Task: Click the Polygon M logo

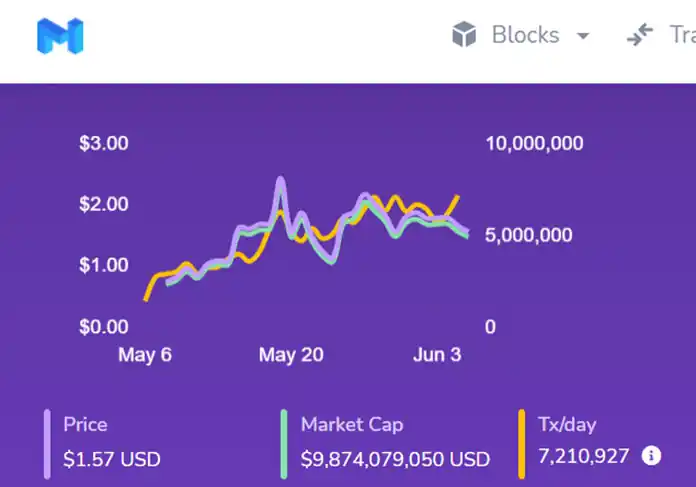Action: (60, 36)
